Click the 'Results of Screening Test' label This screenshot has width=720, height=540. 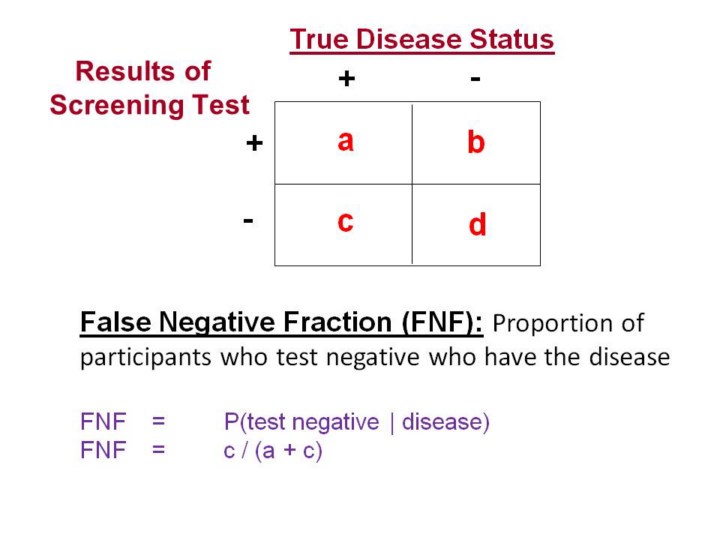click(x=148, y=88)
